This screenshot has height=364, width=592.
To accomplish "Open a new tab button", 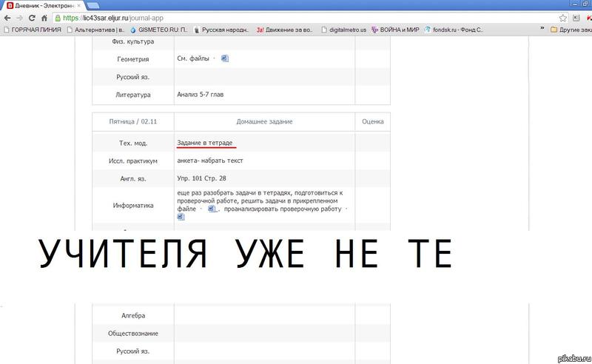I will pos(93,5).
